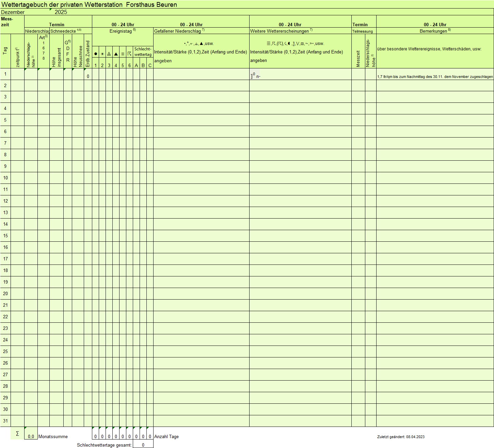This screenshot has width=494, height=448.
Task: Click the fog symbol with three lines
Action: coord(123,54)
